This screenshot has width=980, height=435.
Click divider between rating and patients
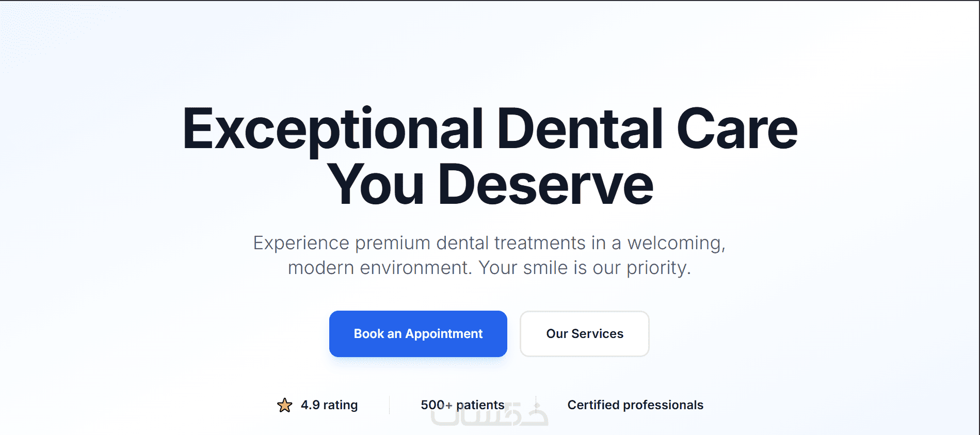(x=389, y=405)
